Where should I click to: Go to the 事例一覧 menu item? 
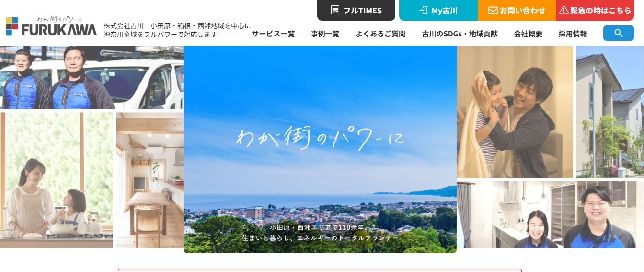325,34
